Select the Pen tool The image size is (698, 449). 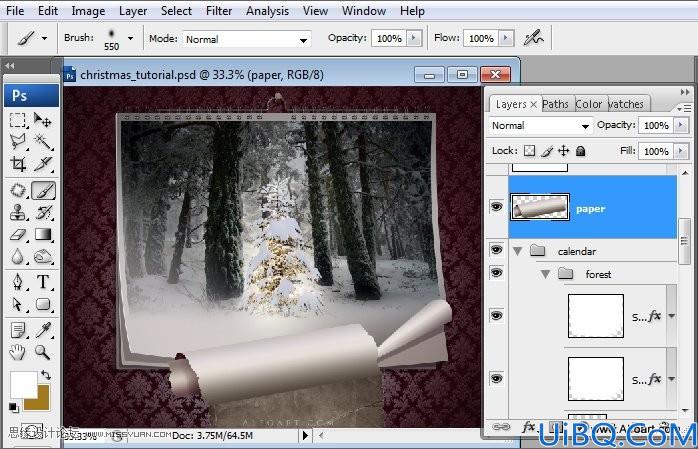[x=18, y=282]
